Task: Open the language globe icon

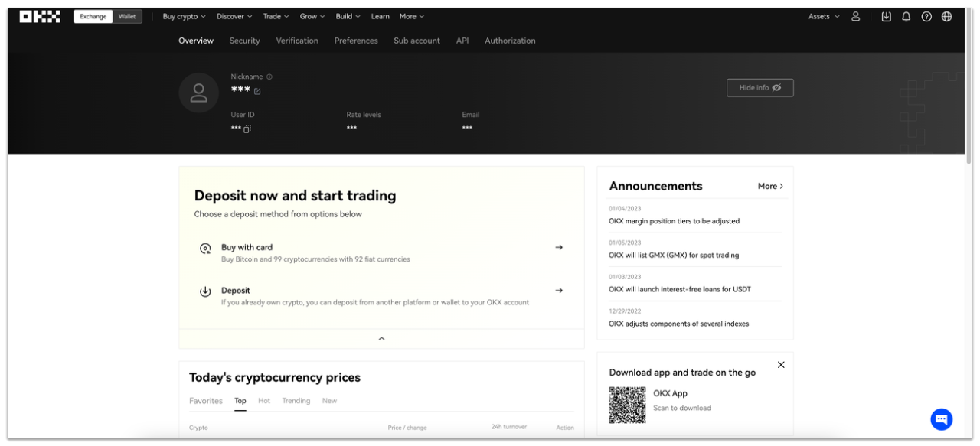Action: click(947, 17)
